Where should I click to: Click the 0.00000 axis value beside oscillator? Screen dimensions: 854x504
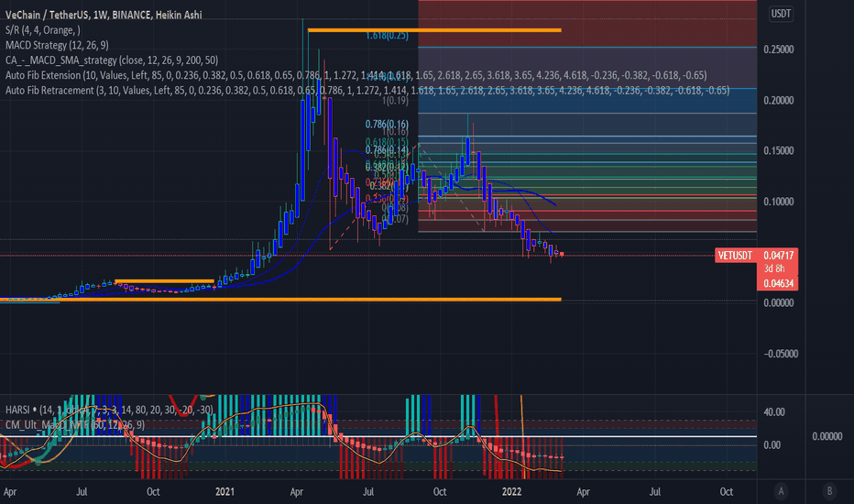point(827,436)
